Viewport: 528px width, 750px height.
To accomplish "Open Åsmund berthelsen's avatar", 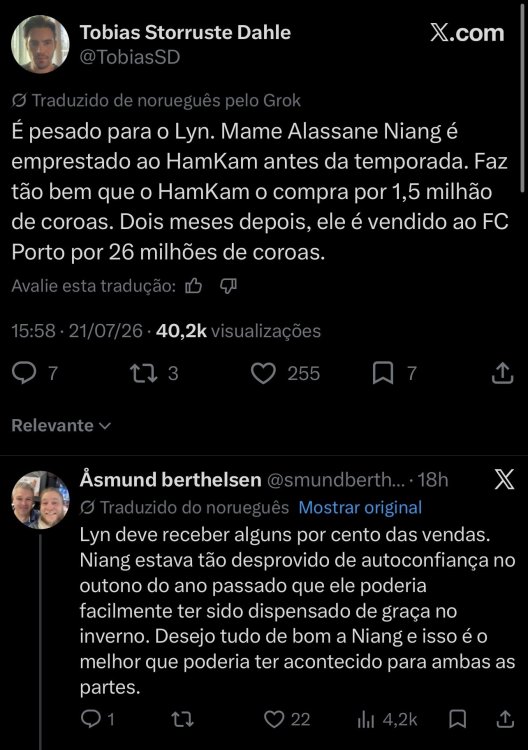I will tap(40, 500).
